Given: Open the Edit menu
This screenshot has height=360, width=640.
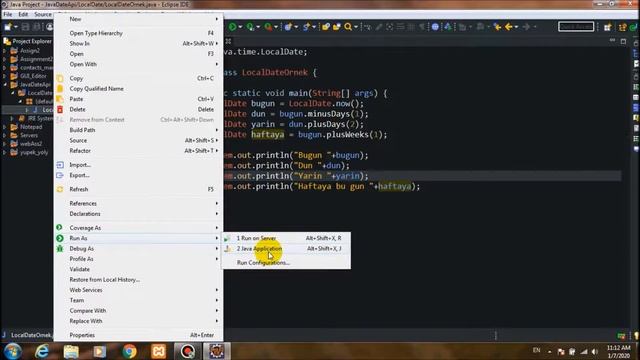Looking at the screenshot, I should [23, 14].
